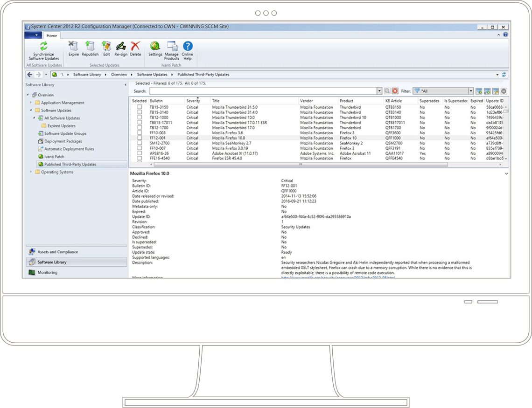The width and height of the screenshot is (532, 408).
Task: Check the box for bulletin TB15-3150
Action: (x=140, y=107)
